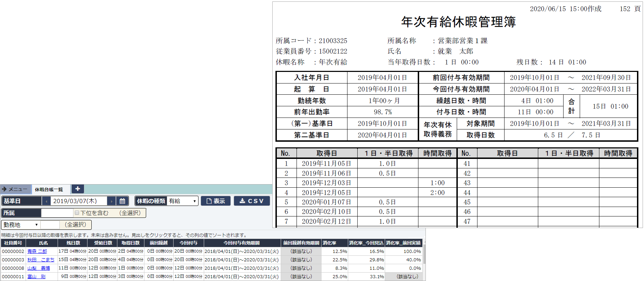Sort table by 取得日数 column header

(x=130, y=243)
